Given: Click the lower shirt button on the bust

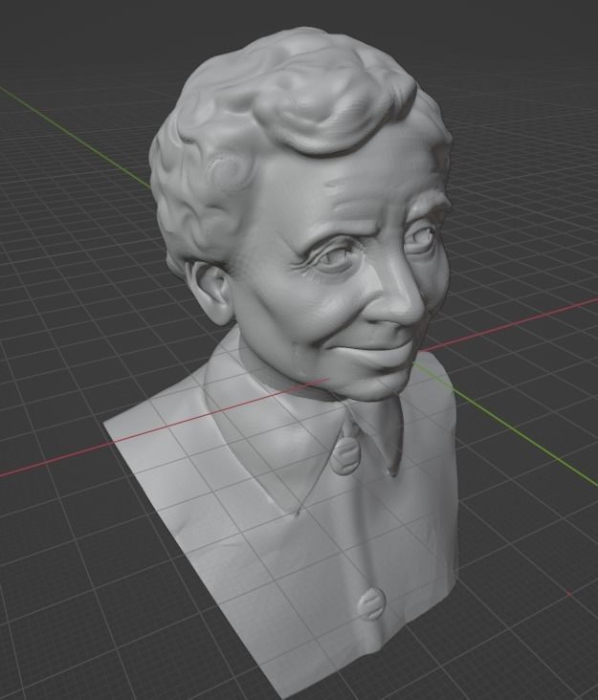Looking at the screenshot, I should tap(371, 603).
